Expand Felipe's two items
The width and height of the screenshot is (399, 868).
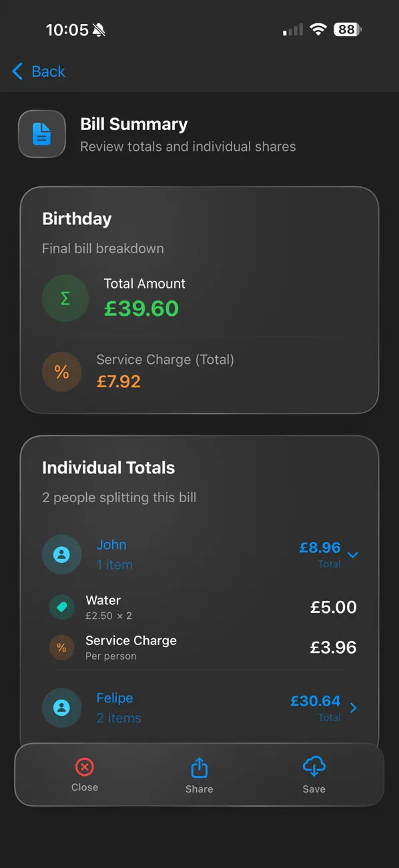click(x=353, y=708)
